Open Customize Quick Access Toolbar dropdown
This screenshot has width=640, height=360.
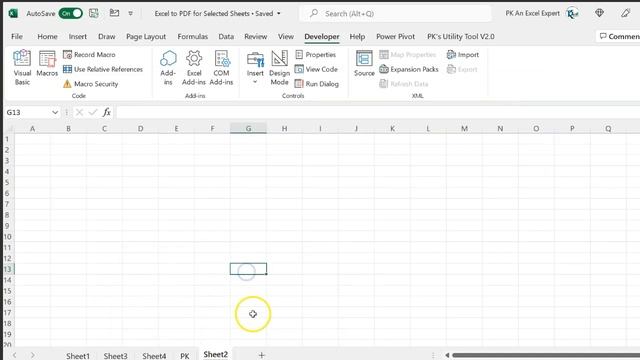coord(131,13)
